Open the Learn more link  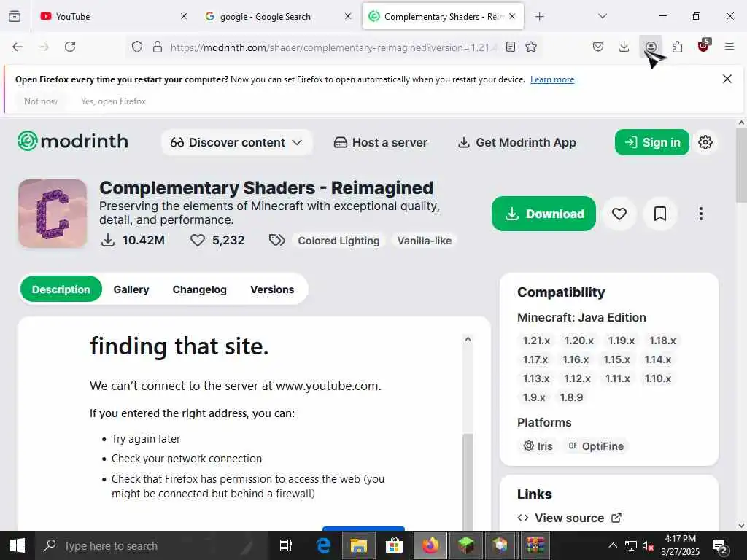(x=552, y=79)
